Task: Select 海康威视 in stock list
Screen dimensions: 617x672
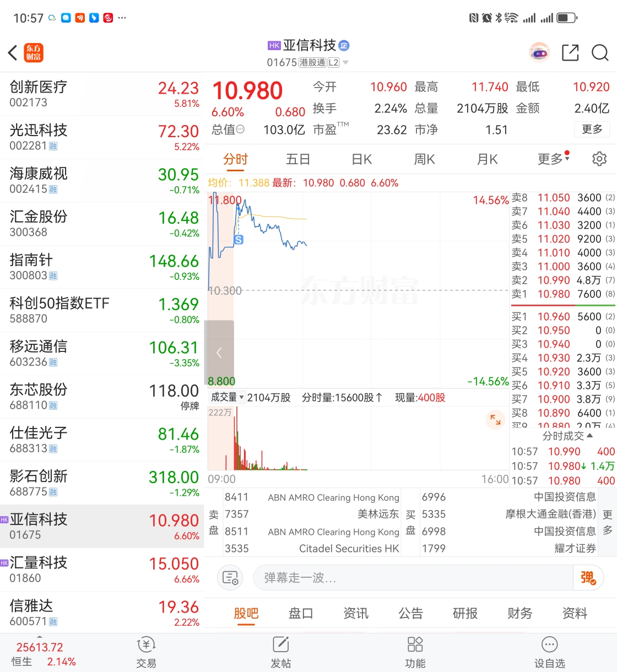Action: coord(102,181)
